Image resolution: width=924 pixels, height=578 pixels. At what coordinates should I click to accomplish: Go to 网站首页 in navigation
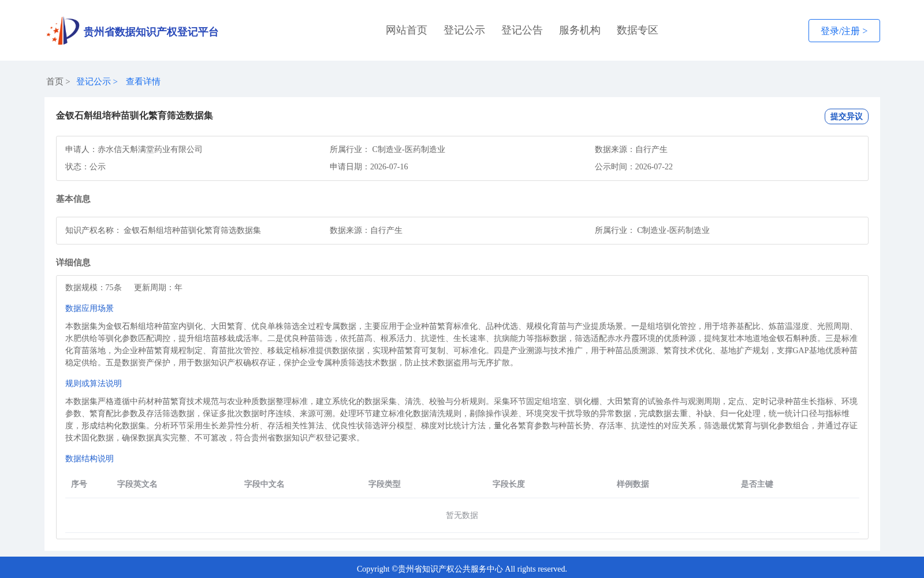(407, 30)
